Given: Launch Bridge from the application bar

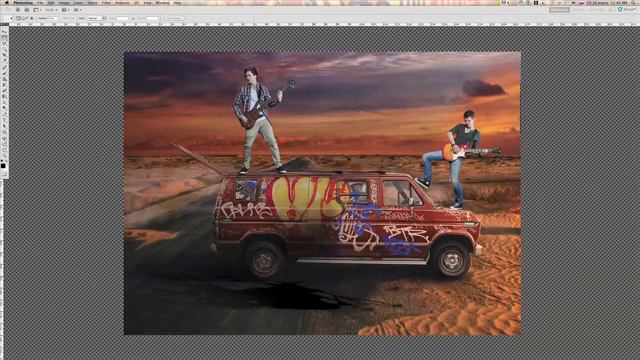Looking at the screenshot, I should pyautogui.click(x=18, y=10).
